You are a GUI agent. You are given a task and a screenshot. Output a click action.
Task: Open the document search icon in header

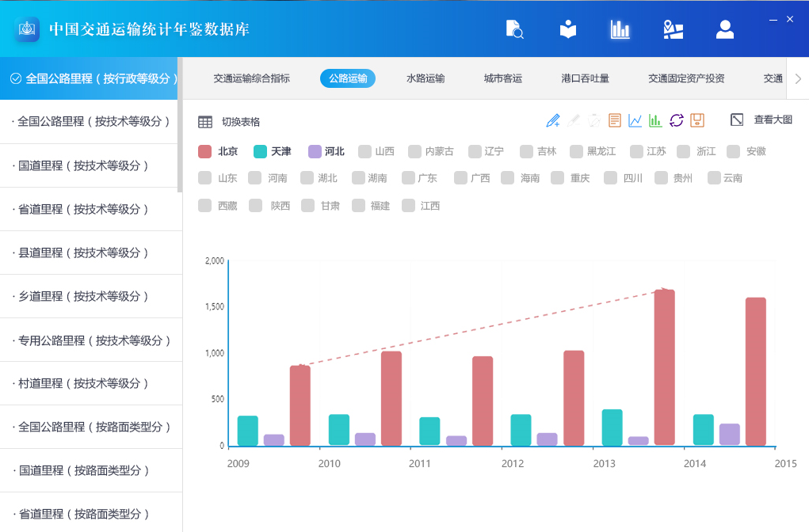tap(514, 29)
